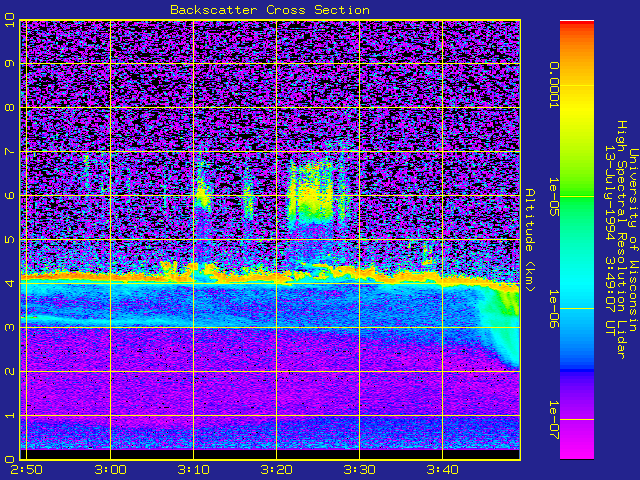Click altitude label 3 on left axis
Viewport: 640px width, 480px height.
pyautogui.click(x=10, y=327)
